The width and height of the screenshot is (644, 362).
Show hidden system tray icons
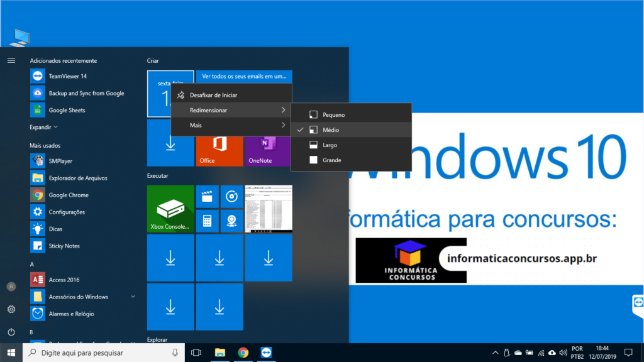(x=496, y=353)
